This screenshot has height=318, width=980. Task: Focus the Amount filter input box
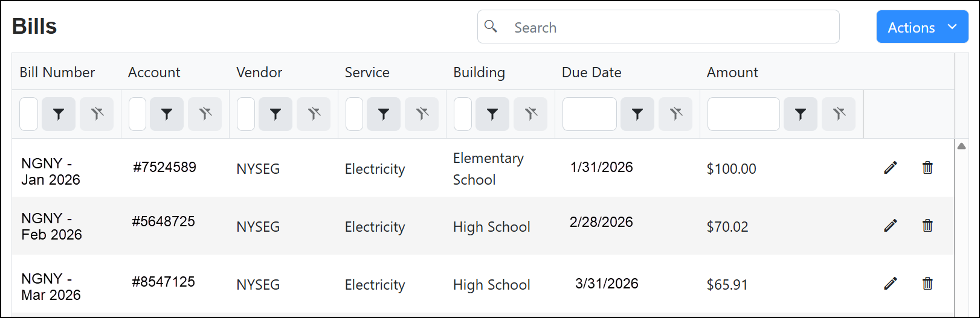pos(743,114)
